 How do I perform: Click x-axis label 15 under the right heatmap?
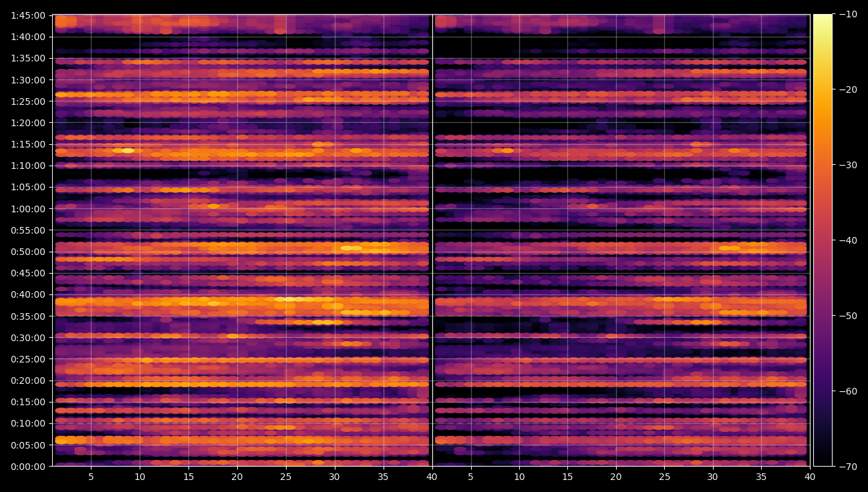[x=567, y=477]
